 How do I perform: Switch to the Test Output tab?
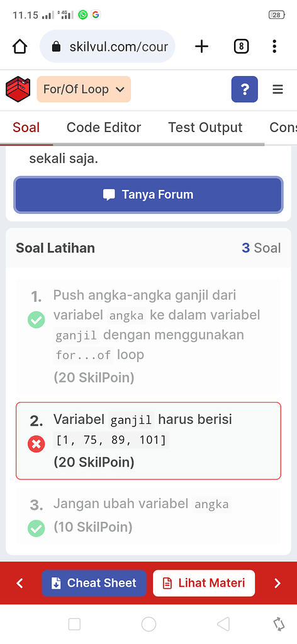coord(205,127)
